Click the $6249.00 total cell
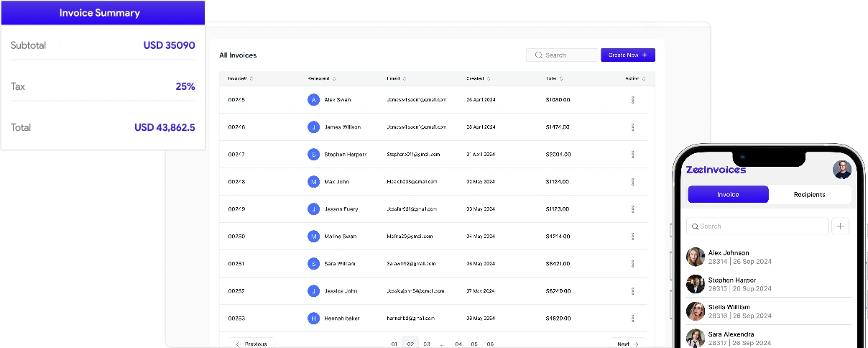This screenshot has width=868, height=348. tap(558, 291)
